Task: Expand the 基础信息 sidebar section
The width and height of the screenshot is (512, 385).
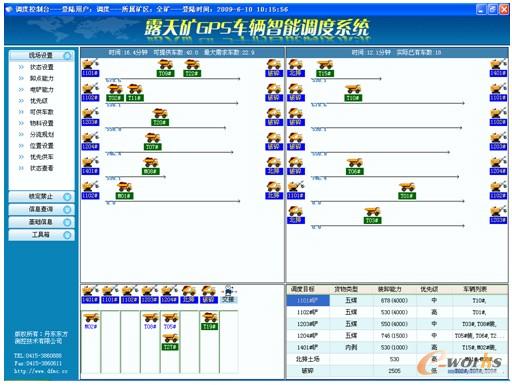Action: pyautogui.click(x=41, y=222)
